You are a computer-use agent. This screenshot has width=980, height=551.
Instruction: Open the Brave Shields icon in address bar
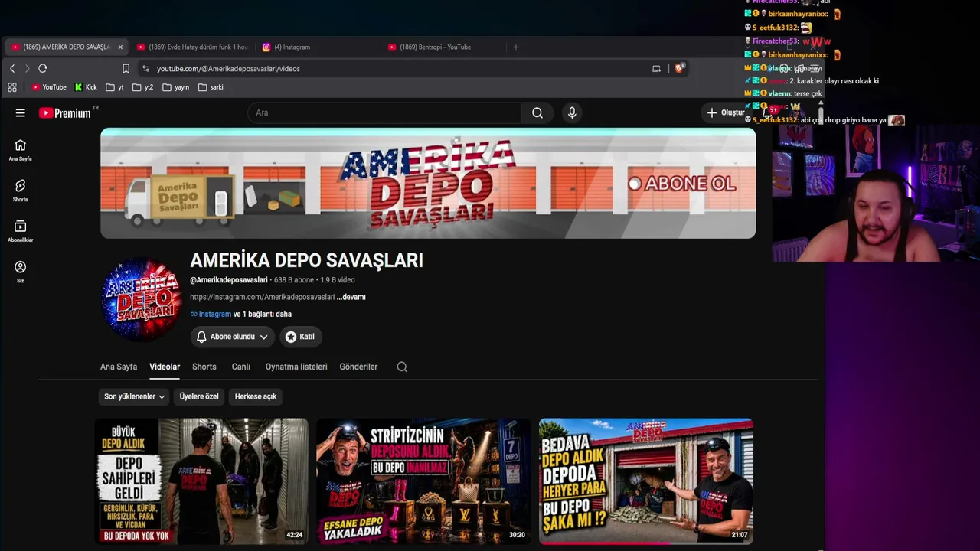click(x=678, y=68)
